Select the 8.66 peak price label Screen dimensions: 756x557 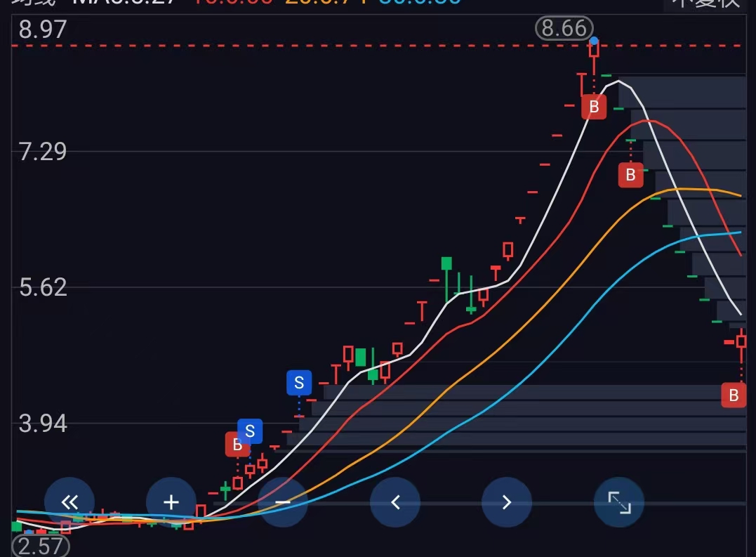pyautogui.click(x=564, y=28)
